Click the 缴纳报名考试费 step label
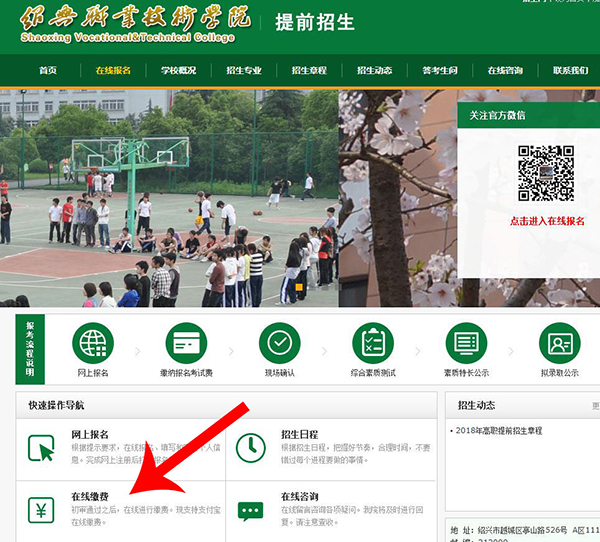Screen dimensions: 600x542 (186, 373)
